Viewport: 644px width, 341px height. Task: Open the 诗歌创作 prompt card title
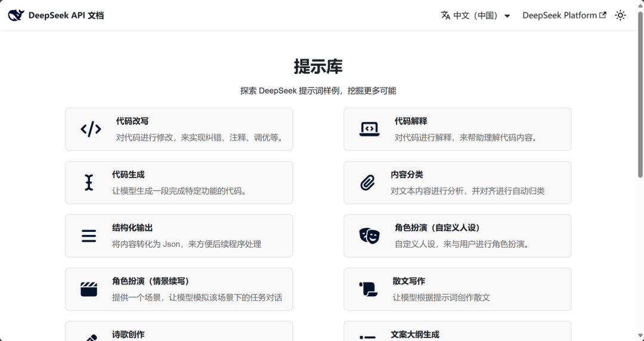click(x=128, y=335)
